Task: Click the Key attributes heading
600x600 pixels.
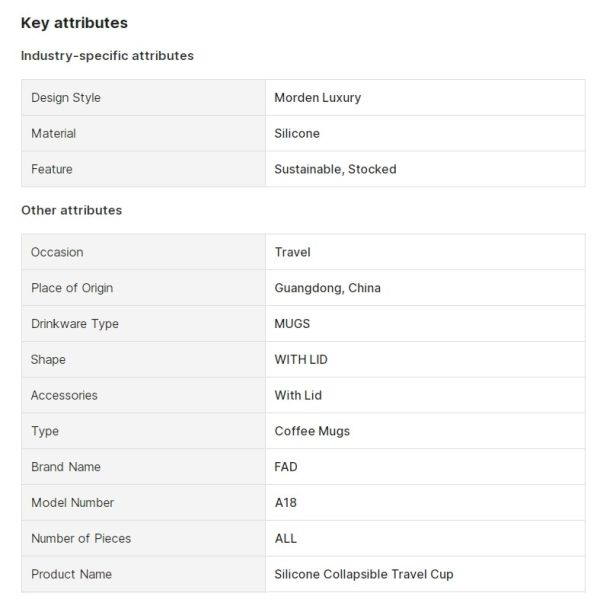Action: coord(74,23)
